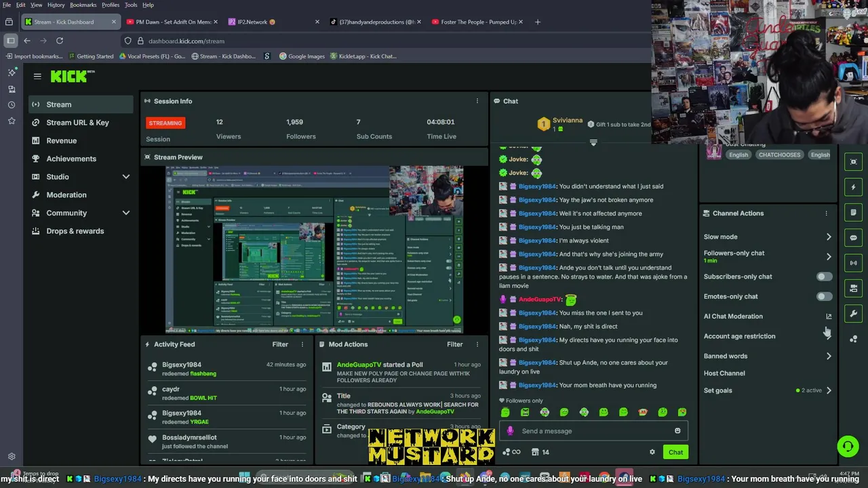The image size is (868, 488).
Task: Click the browser address bar URL
Action: point(186,41)
